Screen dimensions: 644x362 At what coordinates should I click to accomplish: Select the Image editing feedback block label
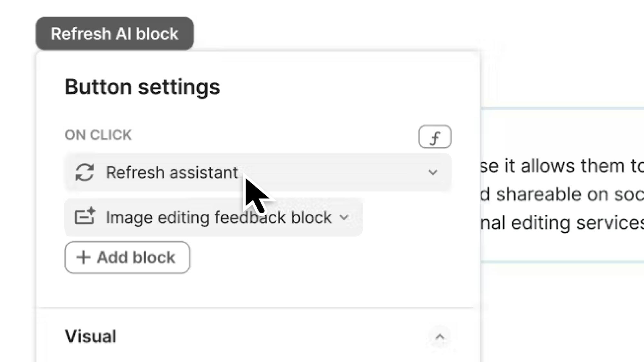pos(219,218)
